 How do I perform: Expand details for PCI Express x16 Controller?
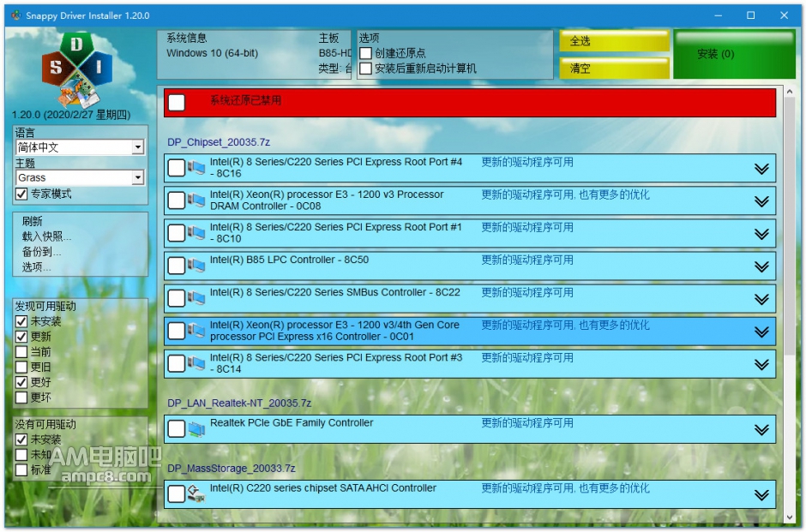click(761, 332)
